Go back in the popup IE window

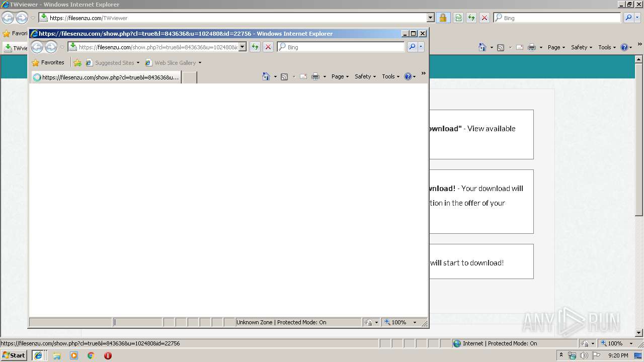pos(37,47)
